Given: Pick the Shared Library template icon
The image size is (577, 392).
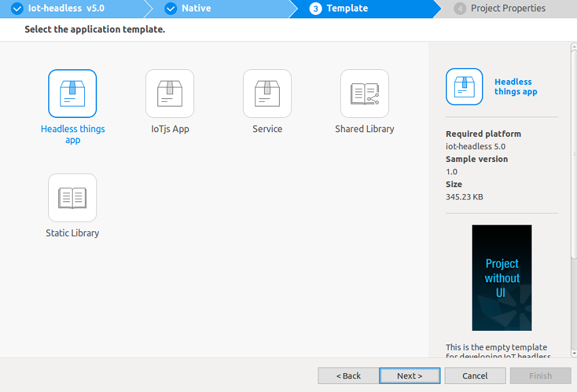Looking at the screenshot, I should (x=365, y=94).
